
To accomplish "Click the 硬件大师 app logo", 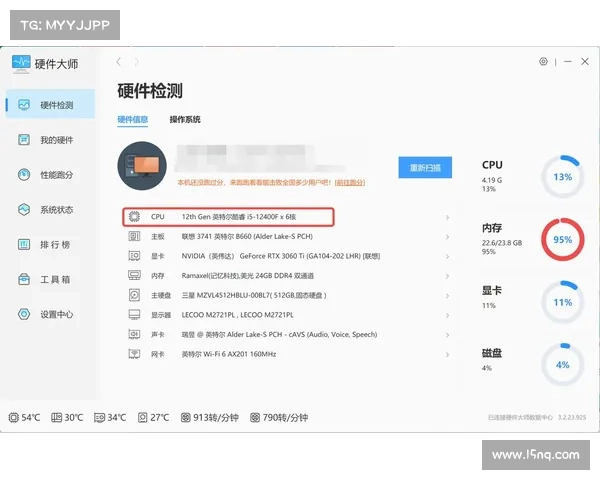I will 21,64.
